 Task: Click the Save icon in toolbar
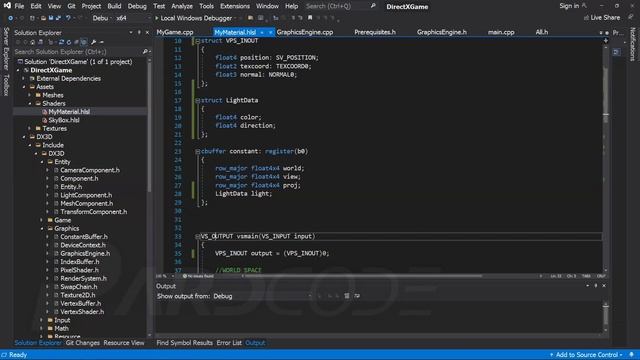pos(51,18)
